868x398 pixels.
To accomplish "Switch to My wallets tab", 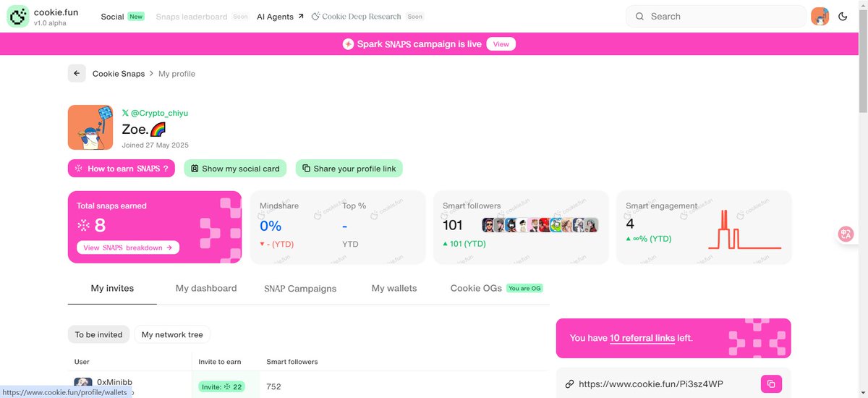I will point(394,288).
